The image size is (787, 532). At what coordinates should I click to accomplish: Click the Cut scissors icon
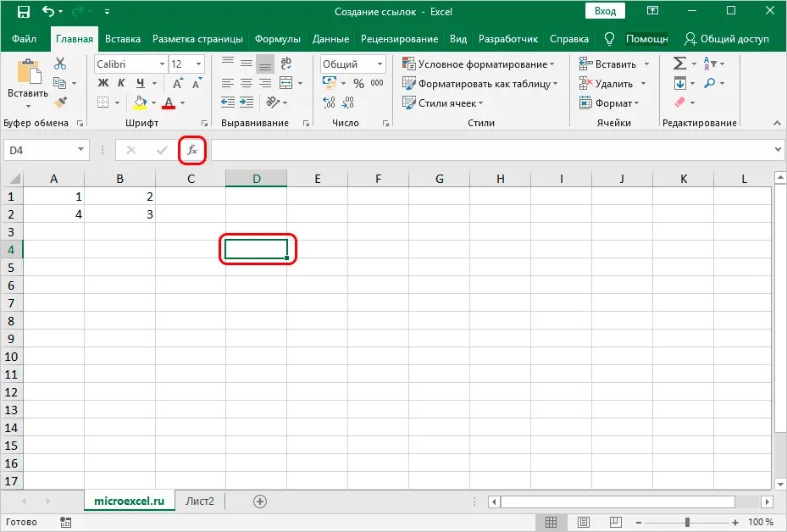click(60, 64)
